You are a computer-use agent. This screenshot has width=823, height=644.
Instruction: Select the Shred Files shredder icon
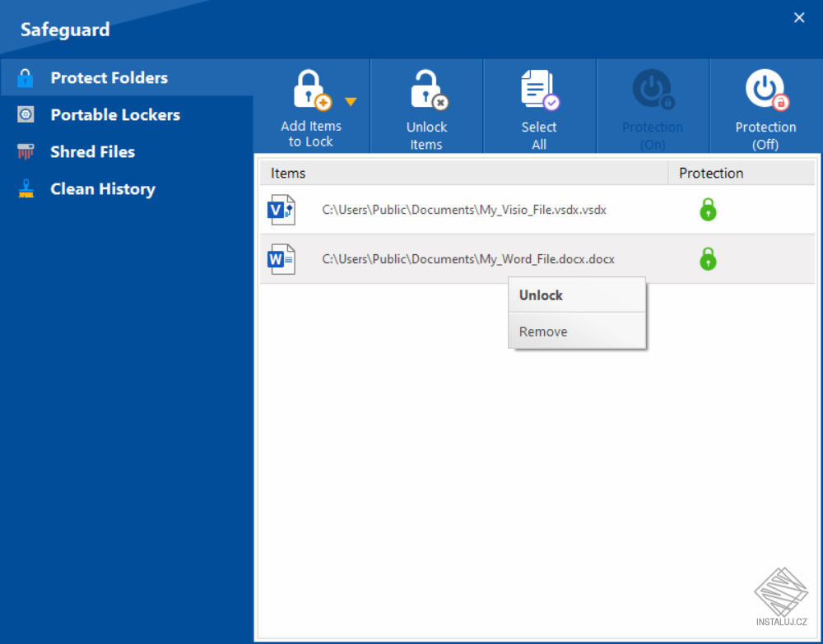(x=25, y=151)
